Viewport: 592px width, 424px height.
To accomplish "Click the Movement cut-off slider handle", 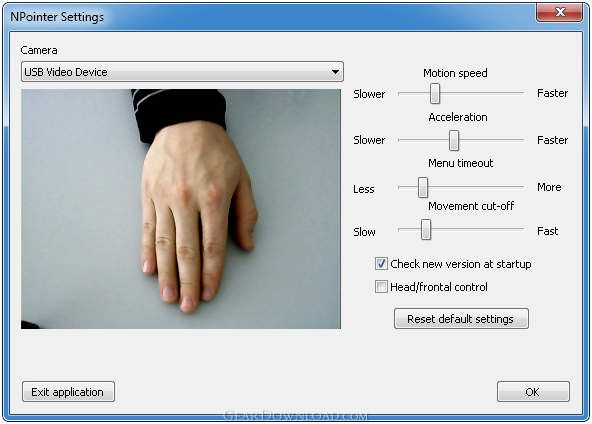I will point(426,229).
